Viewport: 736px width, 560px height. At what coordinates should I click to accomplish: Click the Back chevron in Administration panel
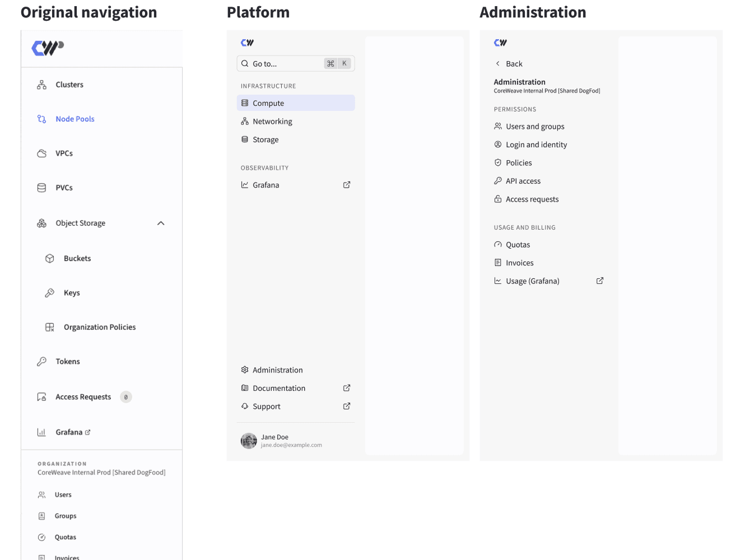coord(497,63)
